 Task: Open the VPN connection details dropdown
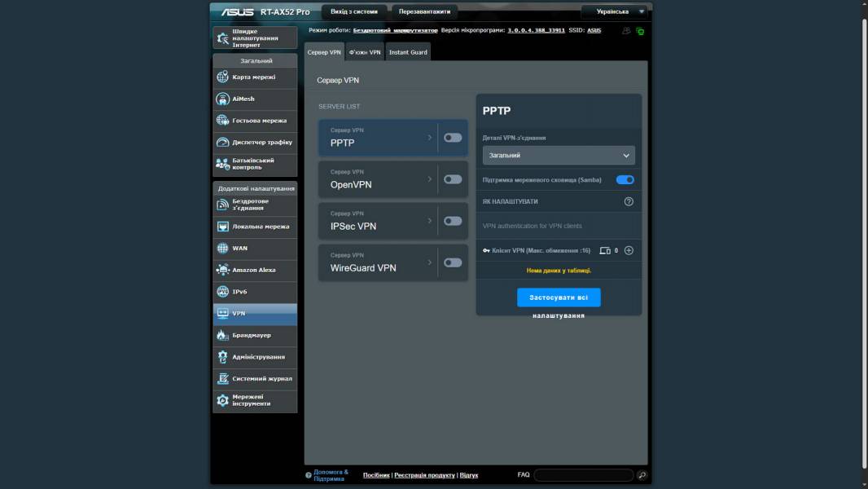coord(559,155)
